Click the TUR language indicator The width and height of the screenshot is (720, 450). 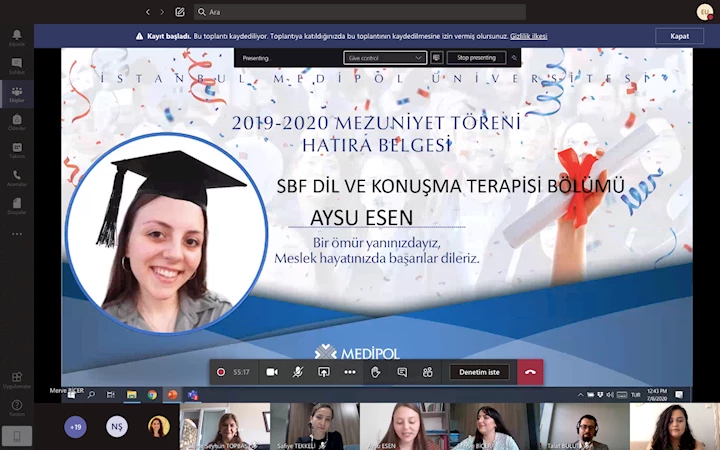tap(636, 395)
